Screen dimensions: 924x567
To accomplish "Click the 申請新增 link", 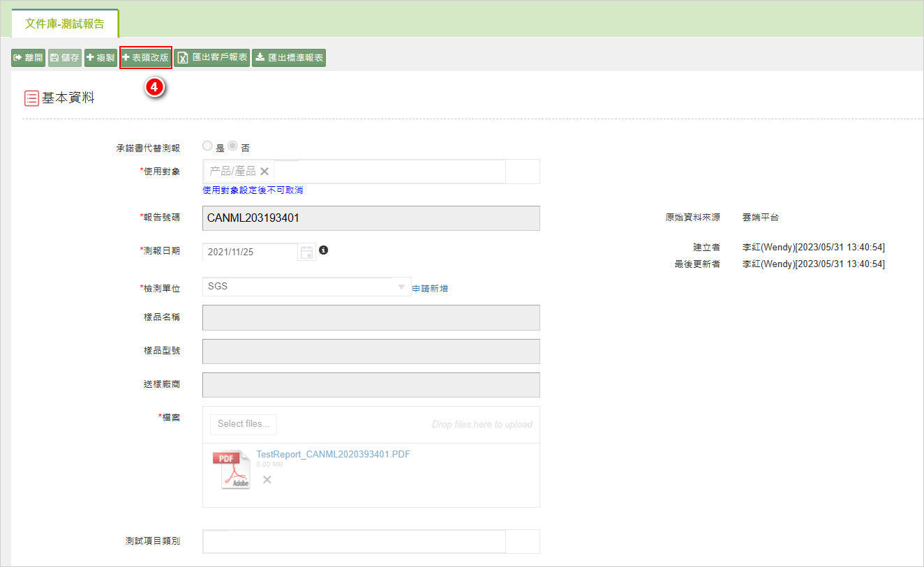I will coord(430,288).
